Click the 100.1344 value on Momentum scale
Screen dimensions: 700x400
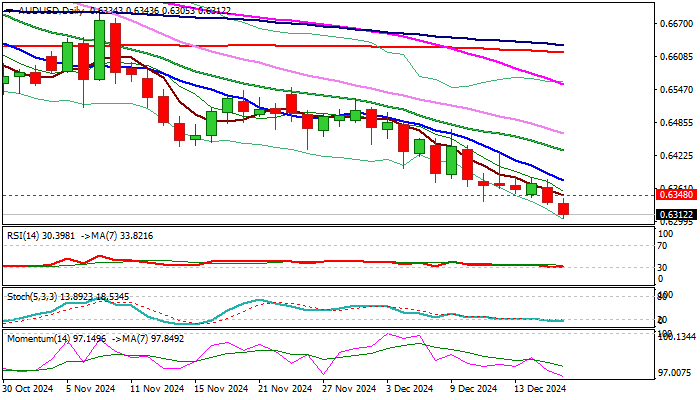click(x=678, y=337)
